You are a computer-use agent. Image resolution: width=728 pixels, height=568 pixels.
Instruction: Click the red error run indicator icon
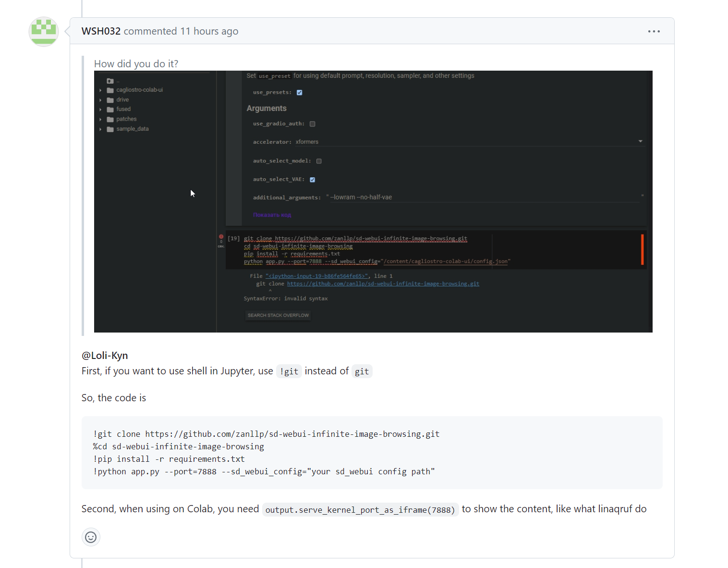tap(221, 237)
